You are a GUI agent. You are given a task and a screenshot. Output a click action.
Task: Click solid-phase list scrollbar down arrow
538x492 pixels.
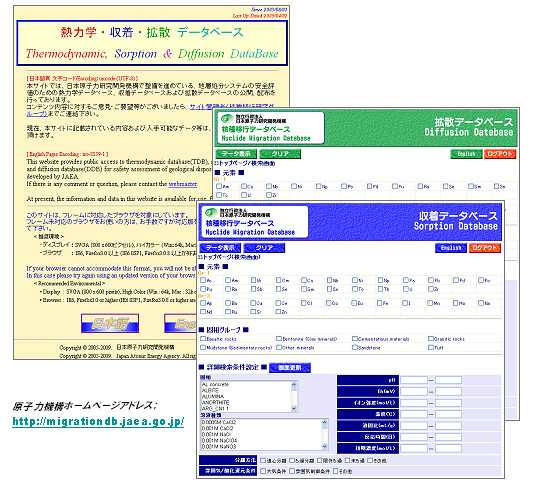294,408
